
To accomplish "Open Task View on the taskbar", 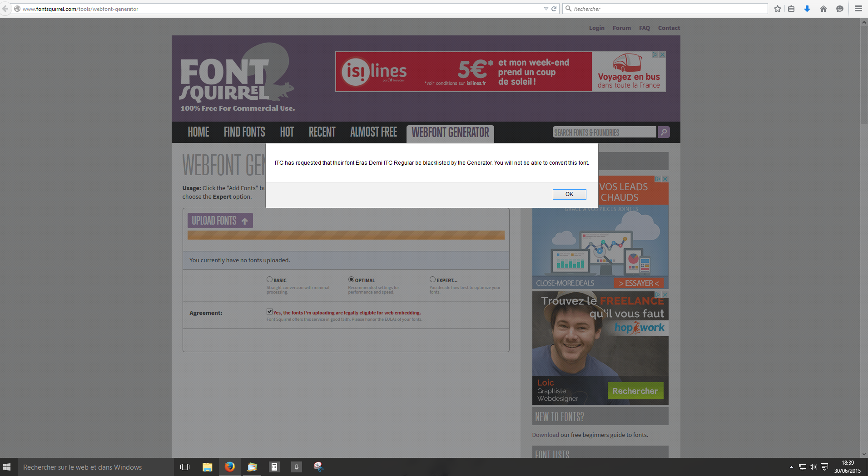I will [185, 467].
